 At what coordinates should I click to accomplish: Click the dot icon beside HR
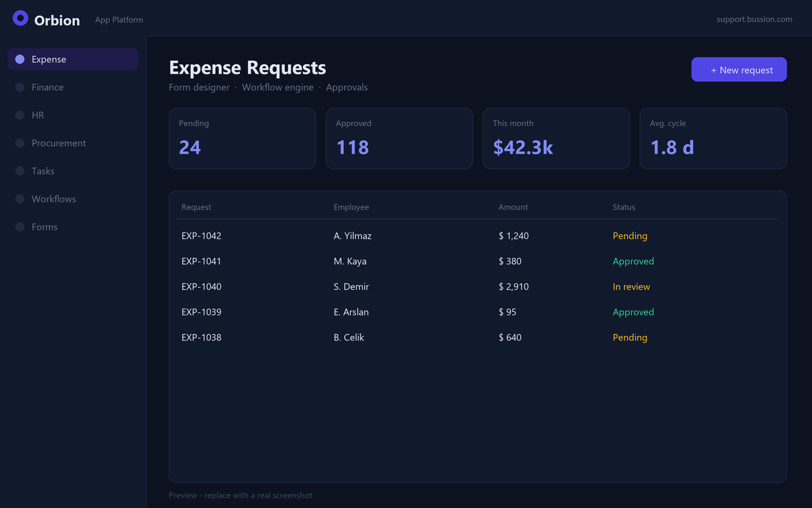(x=20, y=115)
